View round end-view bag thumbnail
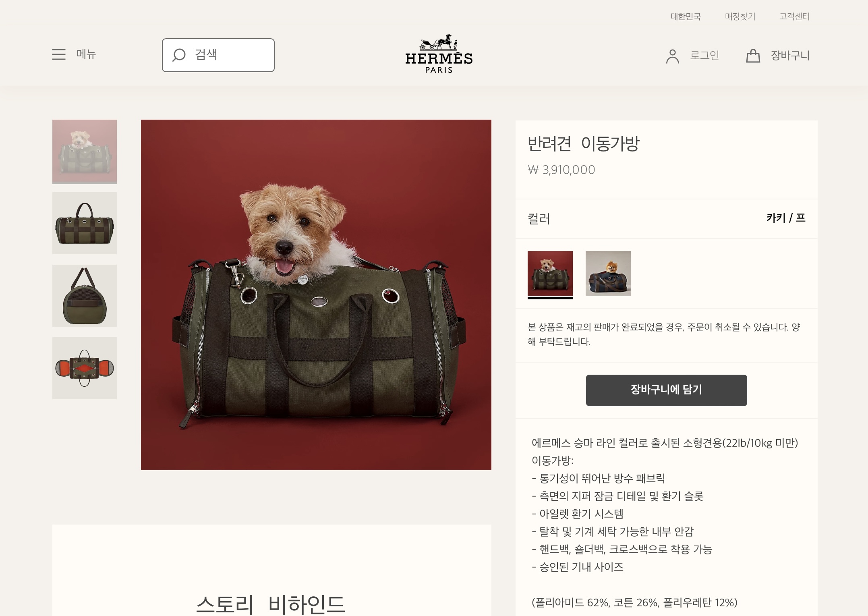 pyautogui.click(x=85, y=296)
